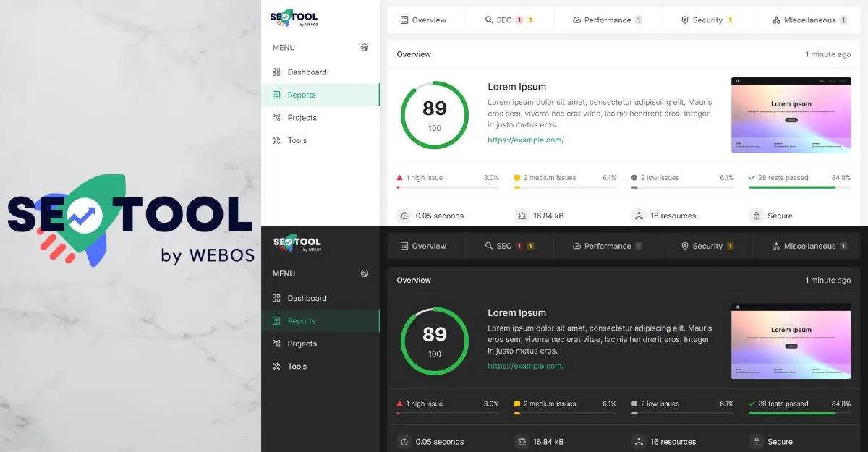Click the light sidebar Reports list icon
Image resolution: width=868 pixels, height=452 pixels.
point(276,95)
